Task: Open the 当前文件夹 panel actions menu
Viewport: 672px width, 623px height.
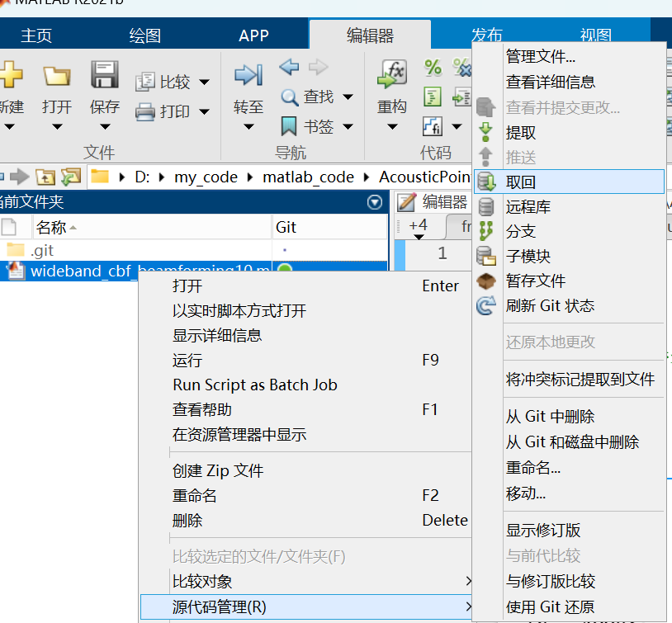Action: [374, 201]
